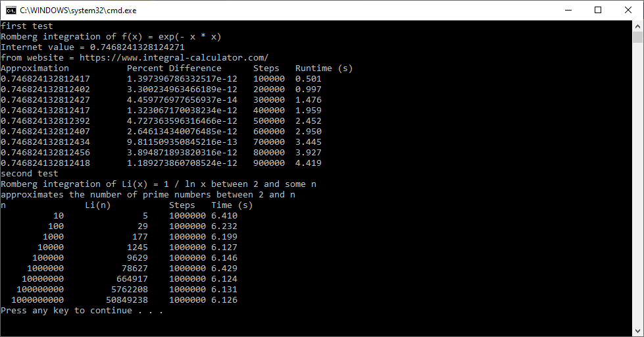Click the scrollbar down arrow
This screenshot has width=644, height=337.
[x=637, y=330]
